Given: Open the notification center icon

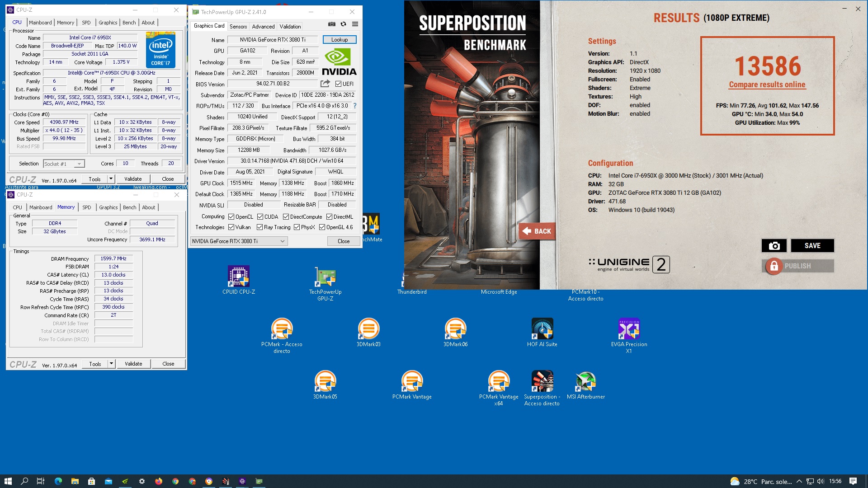Looking at the screenshot, I should (853, 481).
